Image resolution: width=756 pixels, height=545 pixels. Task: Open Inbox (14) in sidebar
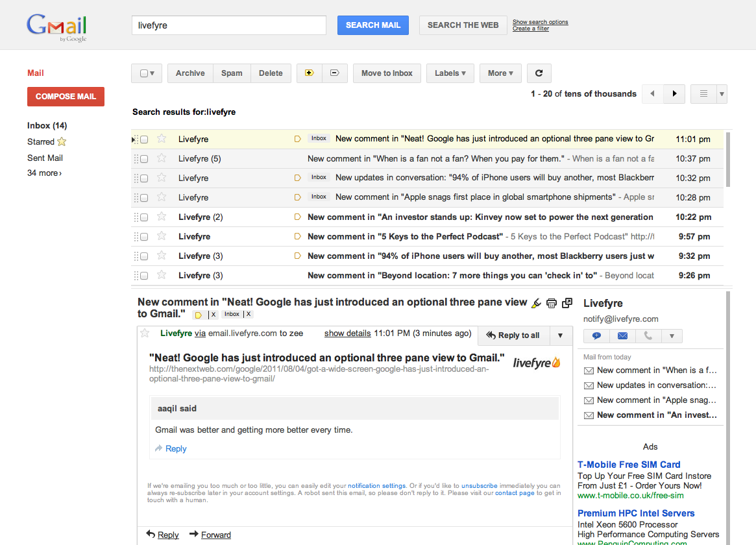[x=47, y=125]
